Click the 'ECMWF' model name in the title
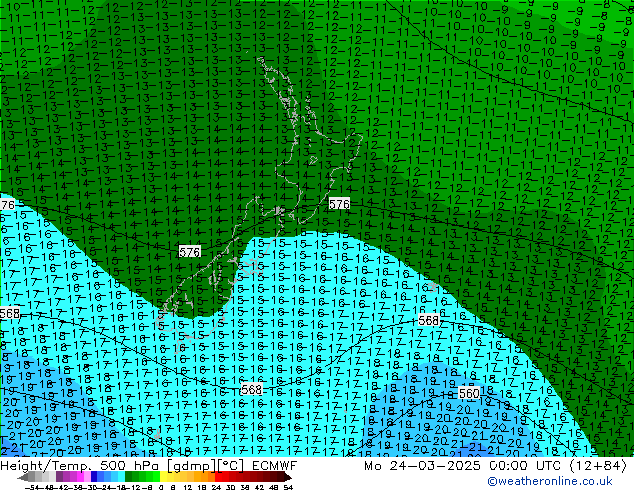 point(275,466)
